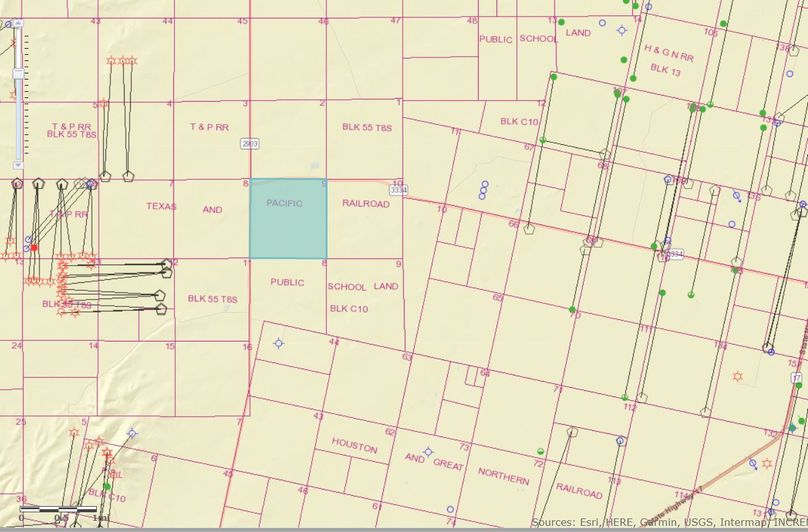
Task: Click the pentagon well marker near section 112
Action: 642,398
